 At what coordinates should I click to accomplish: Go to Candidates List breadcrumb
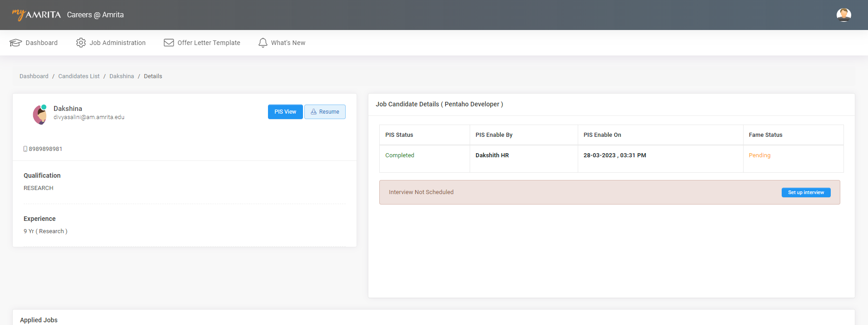click(x=79, y=76)
